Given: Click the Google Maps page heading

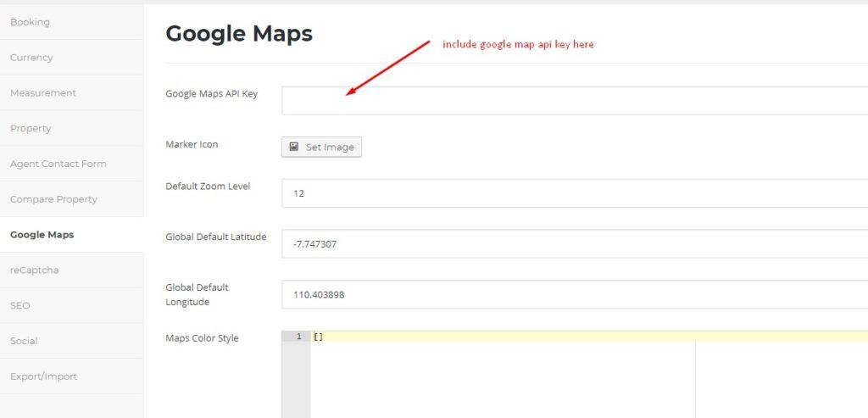Looking at the screenshot, I should [x=239, y=34].
